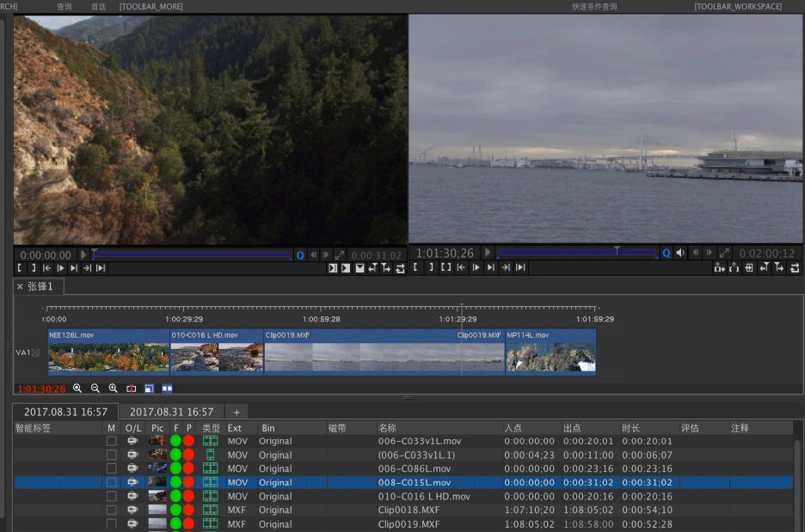This screenshot has height=532, width=805.
Task: Open the [TOOLBAR_WORKSPACE] dropdown
Action: tap(738, 6)
